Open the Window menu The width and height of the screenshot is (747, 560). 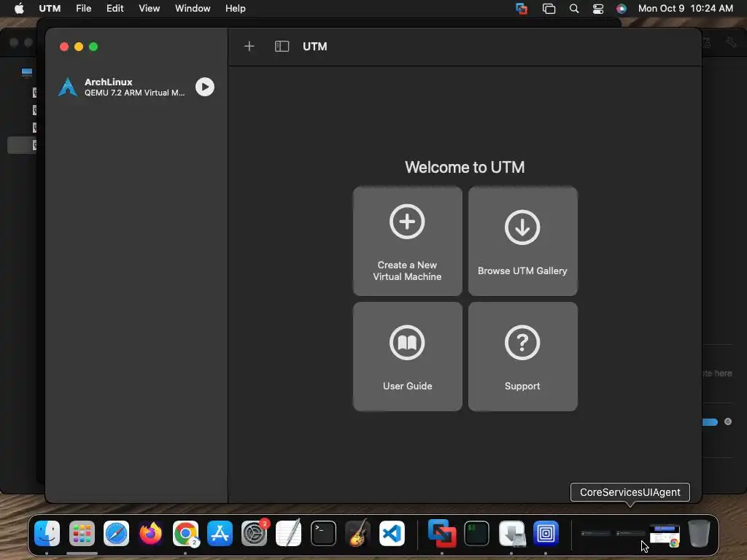(x=193, y=8)
